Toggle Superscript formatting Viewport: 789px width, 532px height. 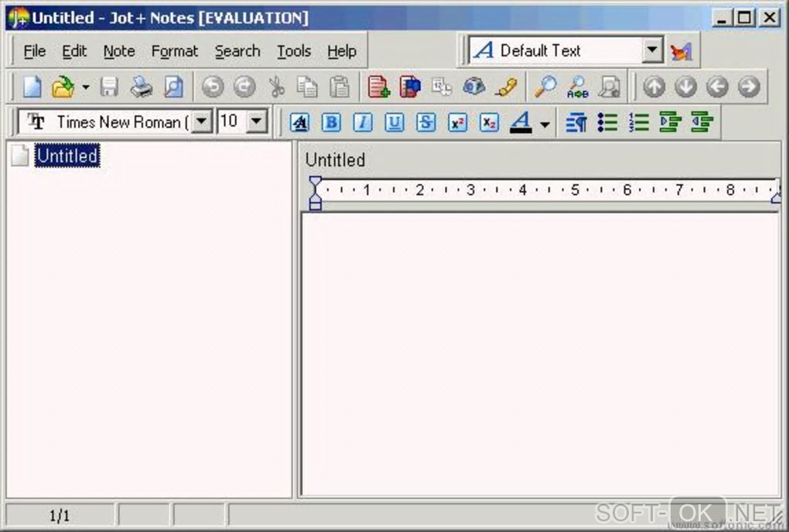(457, 122)
